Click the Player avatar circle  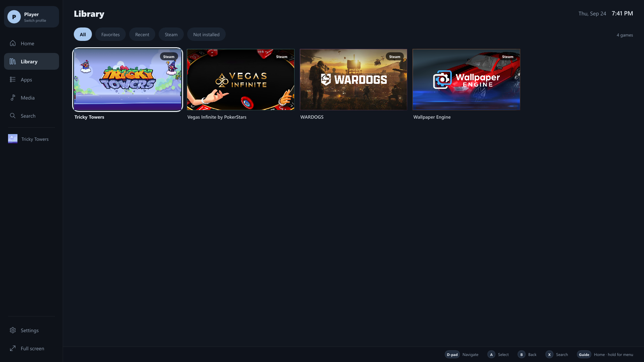tap(14, 17)
